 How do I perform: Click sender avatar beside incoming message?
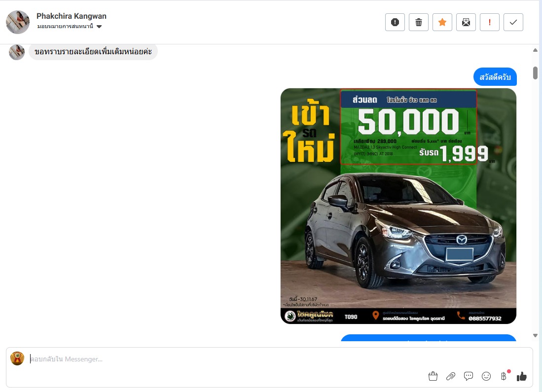[17, 52]
